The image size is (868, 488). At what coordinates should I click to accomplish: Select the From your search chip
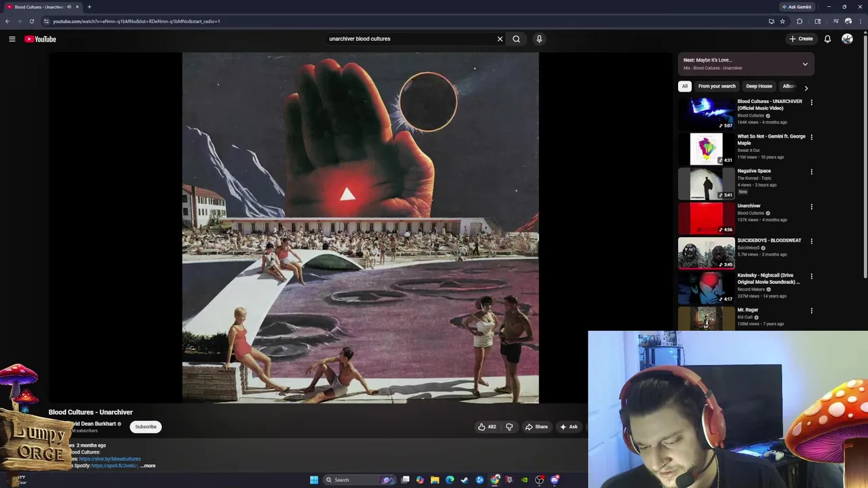(x=717, y=86)
